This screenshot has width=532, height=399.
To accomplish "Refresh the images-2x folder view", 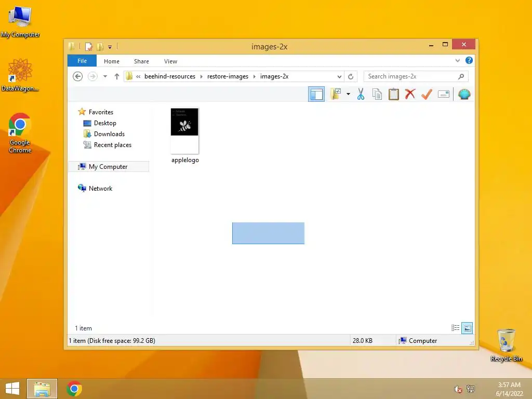I will coord(351,76).
